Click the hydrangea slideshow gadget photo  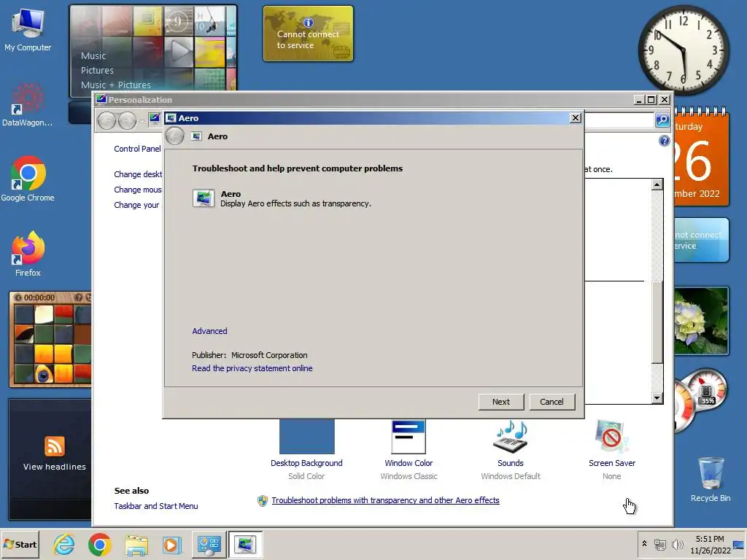click(701, 321)
